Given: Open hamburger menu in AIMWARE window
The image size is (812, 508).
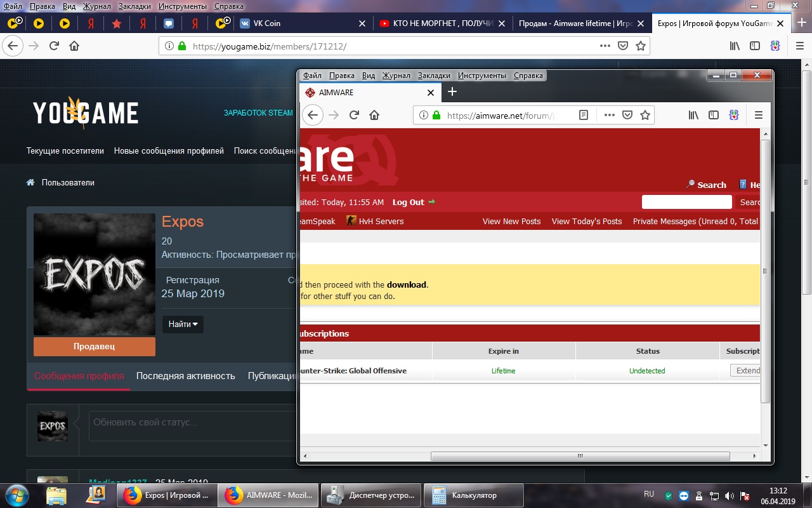Looking at the screenshot, I should [x=758, y=115].
